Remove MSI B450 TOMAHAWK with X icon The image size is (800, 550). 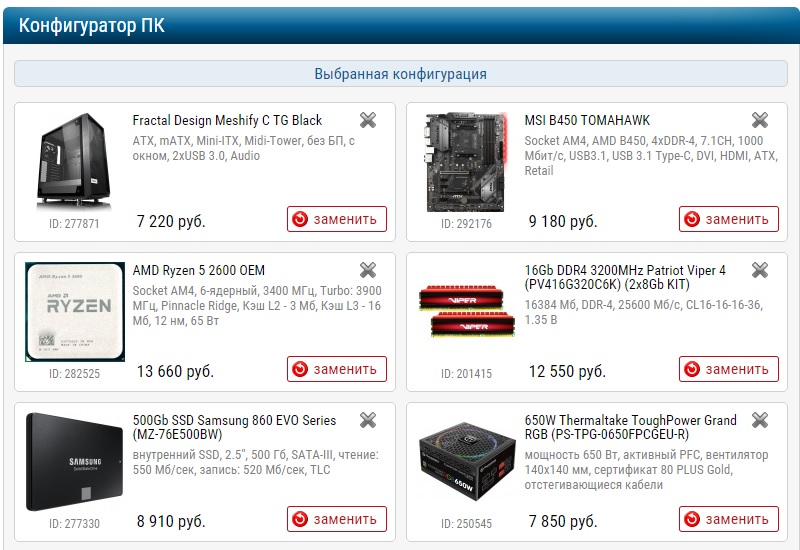tap(759, 120)
